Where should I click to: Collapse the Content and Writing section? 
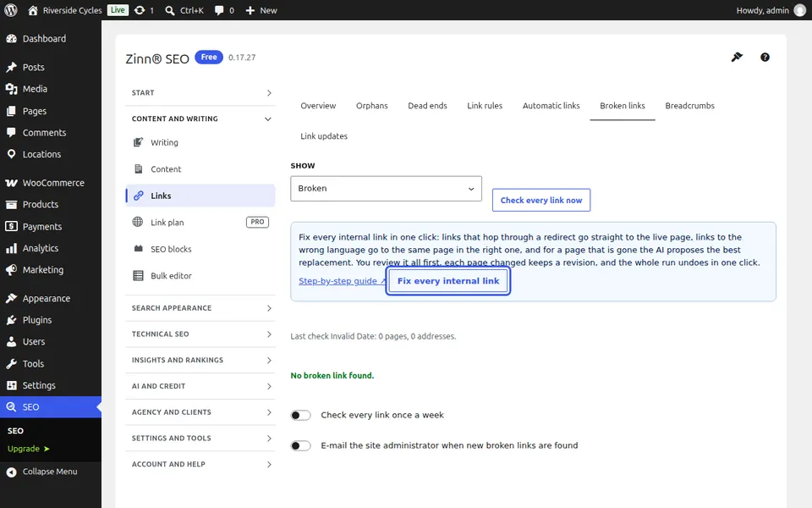click(200, 119)
